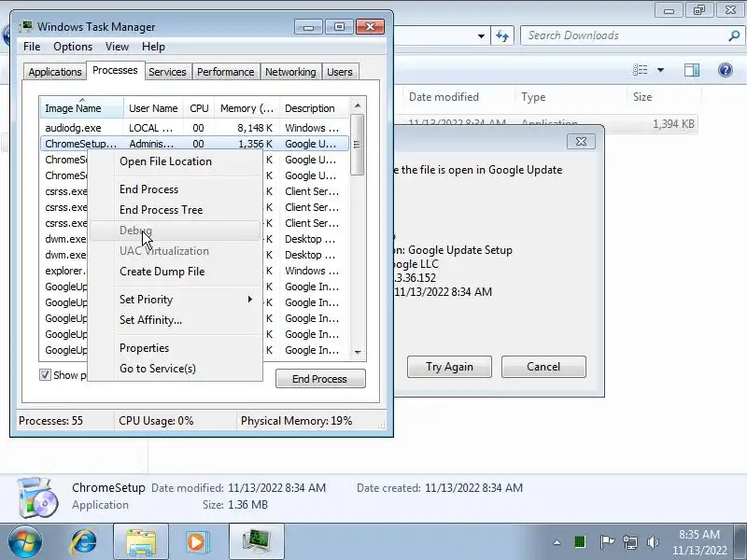747x560 pixels.
Task: Open the volume speaker tray icon
Action: pyautogui.click(x=653, y=542)
